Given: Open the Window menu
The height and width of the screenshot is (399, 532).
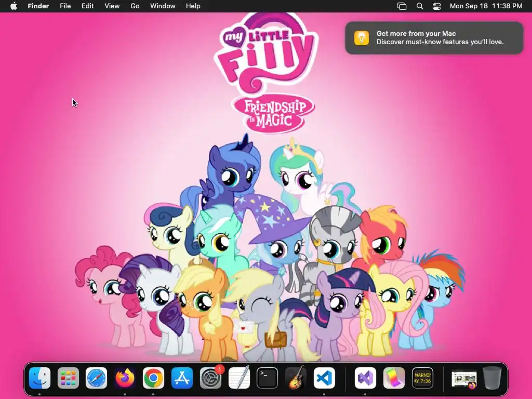Looking at the screenshot, I should tap(163, 6).
